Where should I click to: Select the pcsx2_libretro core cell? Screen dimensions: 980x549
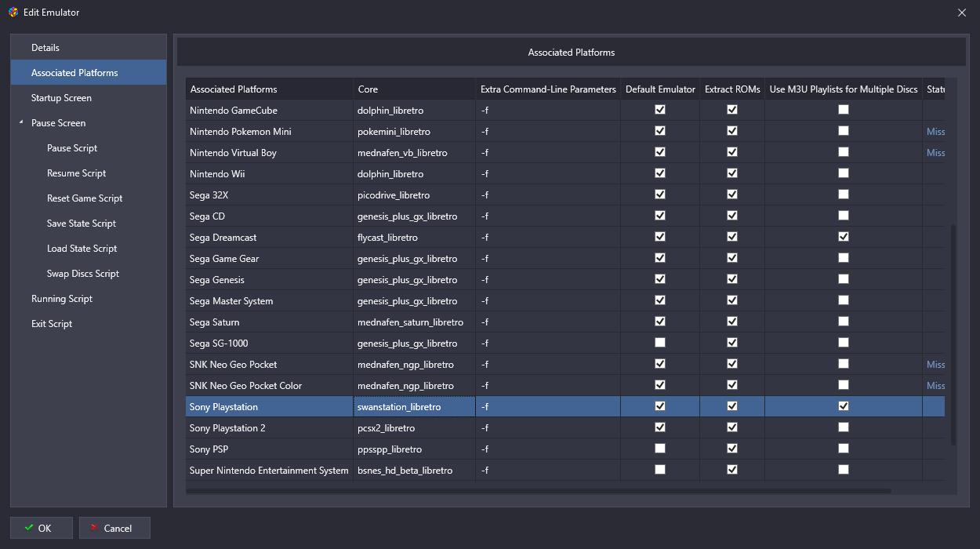[414, 428]
